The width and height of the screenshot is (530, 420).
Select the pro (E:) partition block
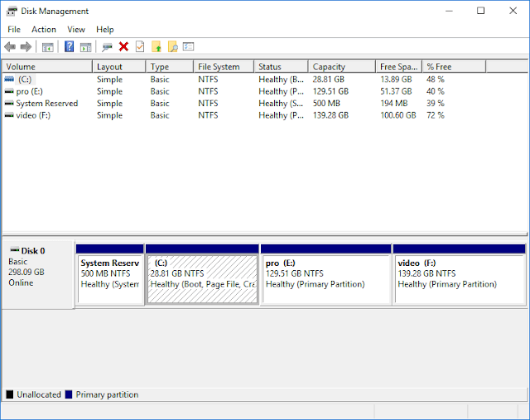pos(326,274)
